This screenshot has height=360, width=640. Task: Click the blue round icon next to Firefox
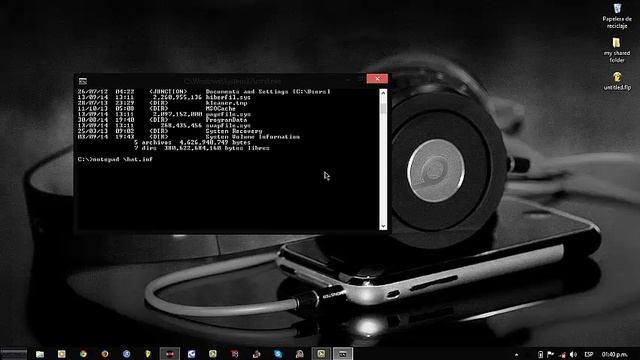point(127,354)
